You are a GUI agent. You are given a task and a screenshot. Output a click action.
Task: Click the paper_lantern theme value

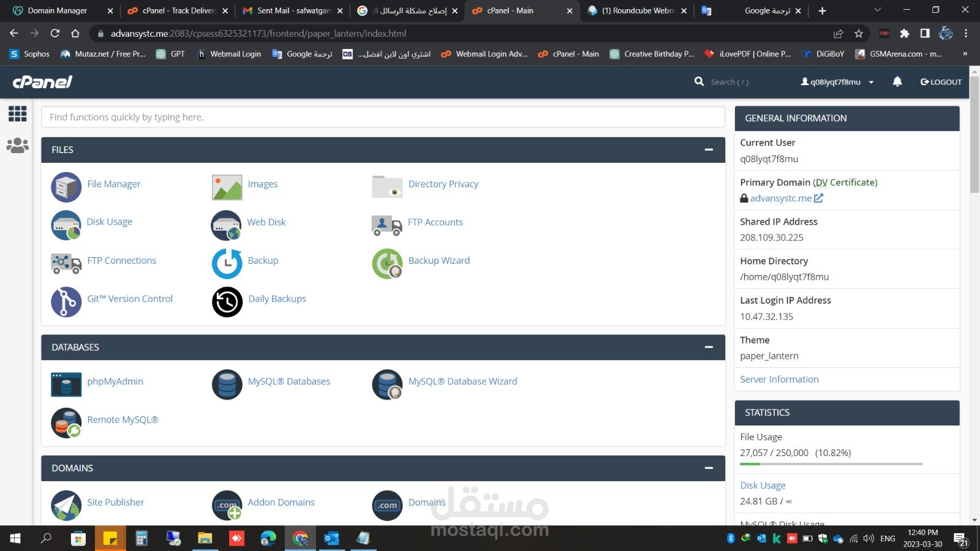(769, 356)
